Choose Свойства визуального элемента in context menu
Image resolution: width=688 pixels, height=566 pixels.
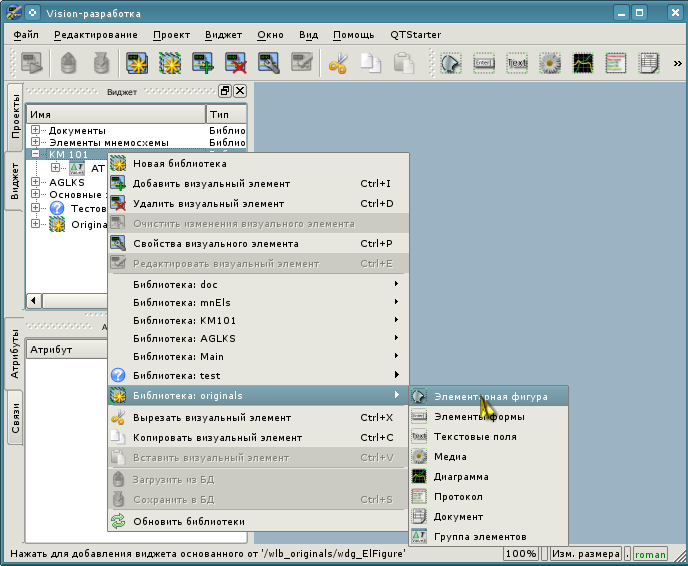pos(215,243)
